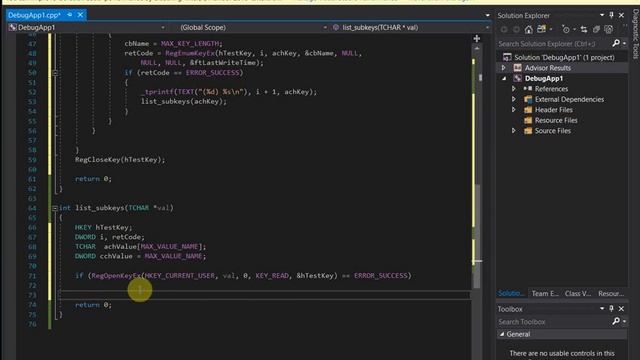Select the Source Files folder
The image size is (640, 360).
(553, 131)
